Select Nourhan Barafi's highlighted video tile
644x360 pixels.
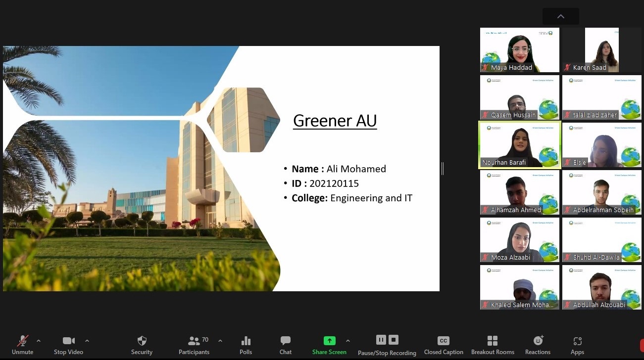pyautogui.click(x=519, y=145)
